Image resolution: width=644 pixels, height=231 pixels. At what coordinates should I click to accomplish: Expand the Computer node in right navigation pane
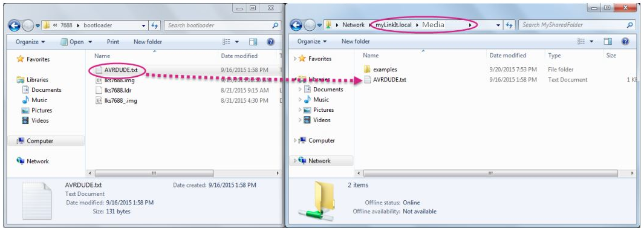tap(295, 140)
